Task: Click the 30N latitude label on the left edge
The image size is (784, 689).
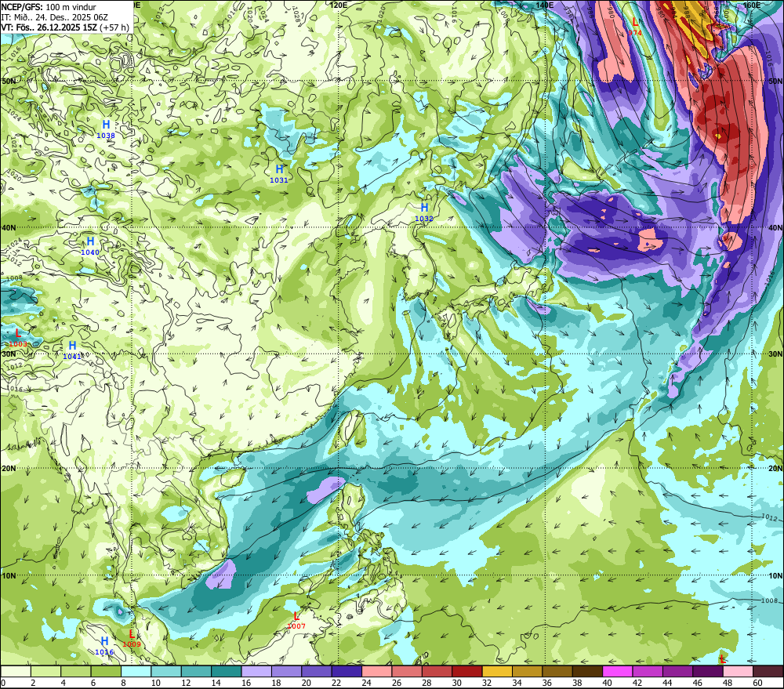Action: (9, 354)
